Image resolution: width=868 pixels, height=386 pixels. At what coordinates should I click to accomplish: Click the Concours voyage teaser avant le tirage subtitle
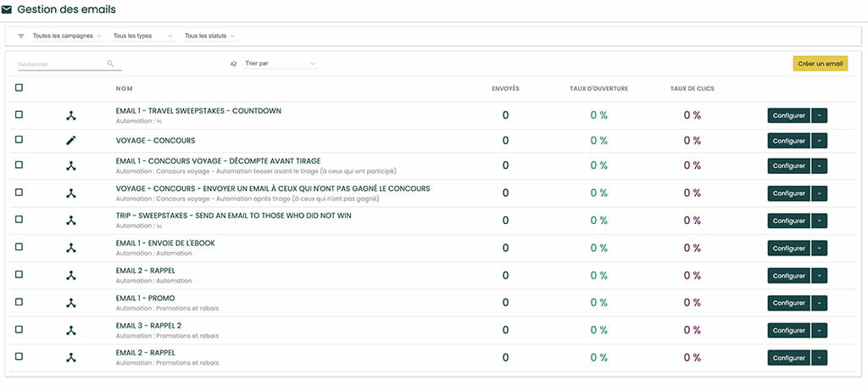[x=256, y=171]
